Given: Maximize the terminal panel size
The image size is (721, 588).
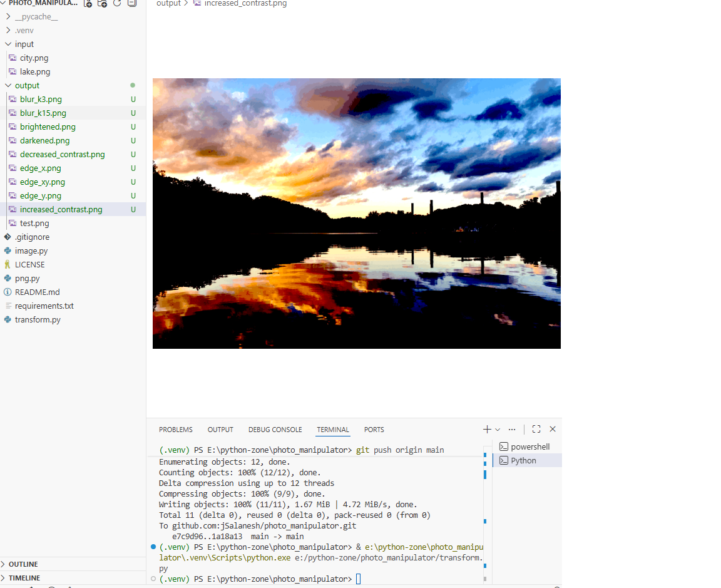Looking at the screenshot, I should tap(536, 430).
